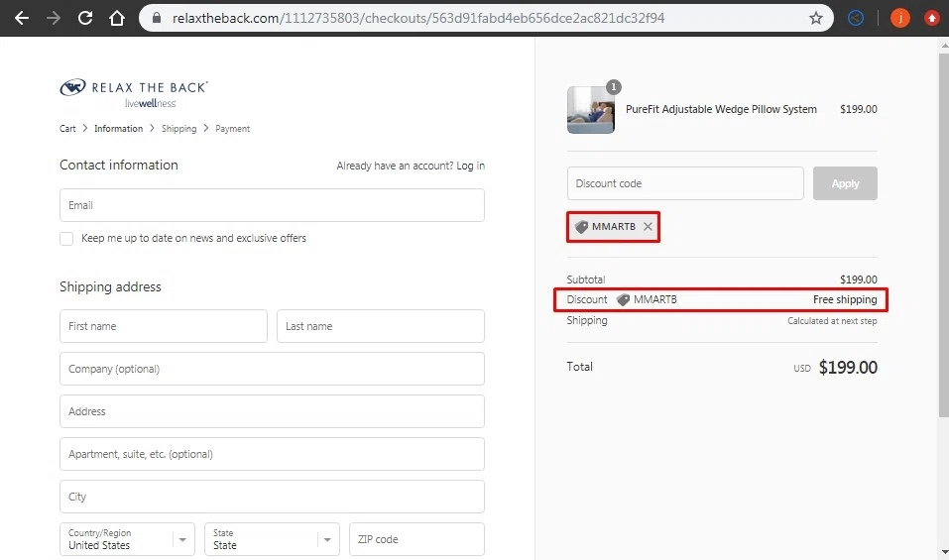Click into the Address field
The image size is (949, 560).
(x=272, y=411)
